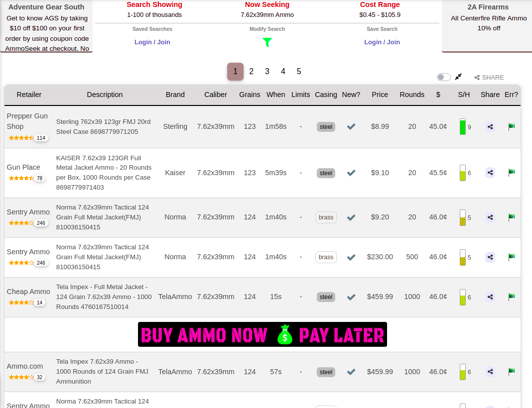Go to results page 1
This screenshot has width=532, height=408.
click(x=235, y=72)
